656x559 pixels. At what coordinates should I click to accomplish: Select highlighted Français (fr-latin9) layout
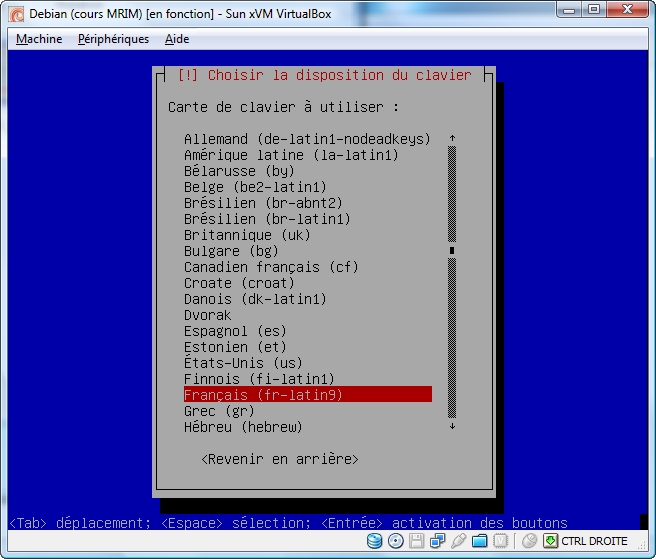308,394
